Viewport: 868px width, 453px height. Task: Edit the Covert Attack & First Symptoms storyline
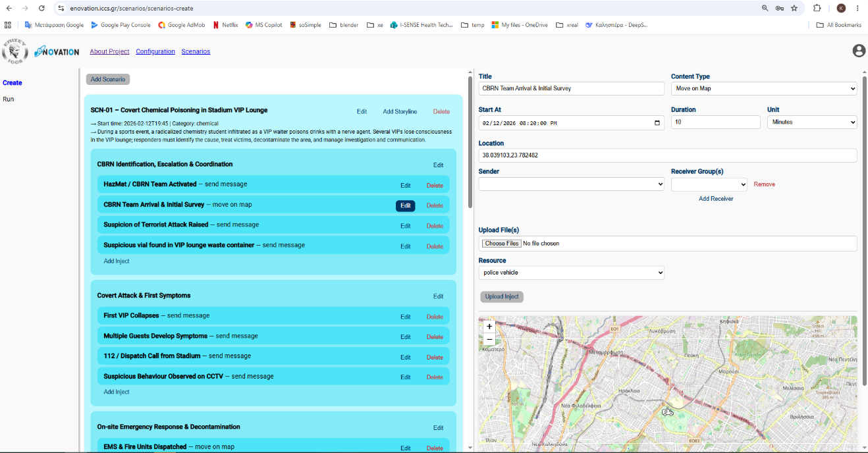coord(438,296)
